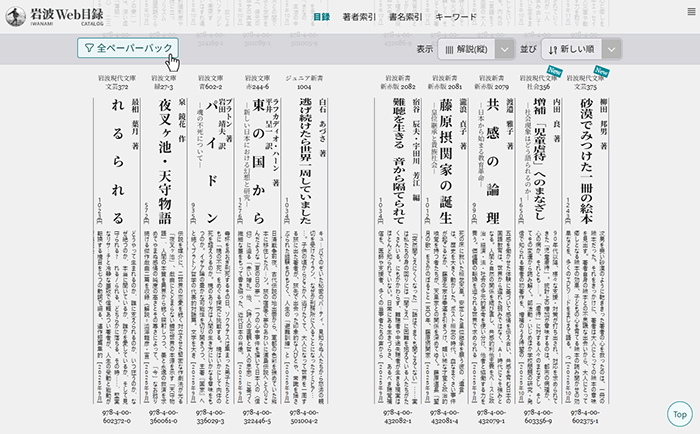Image resolution: width=700 pixels, height=434 pixels.
Task: Click author name 白石あづさ 著
Action: (323, 128)
